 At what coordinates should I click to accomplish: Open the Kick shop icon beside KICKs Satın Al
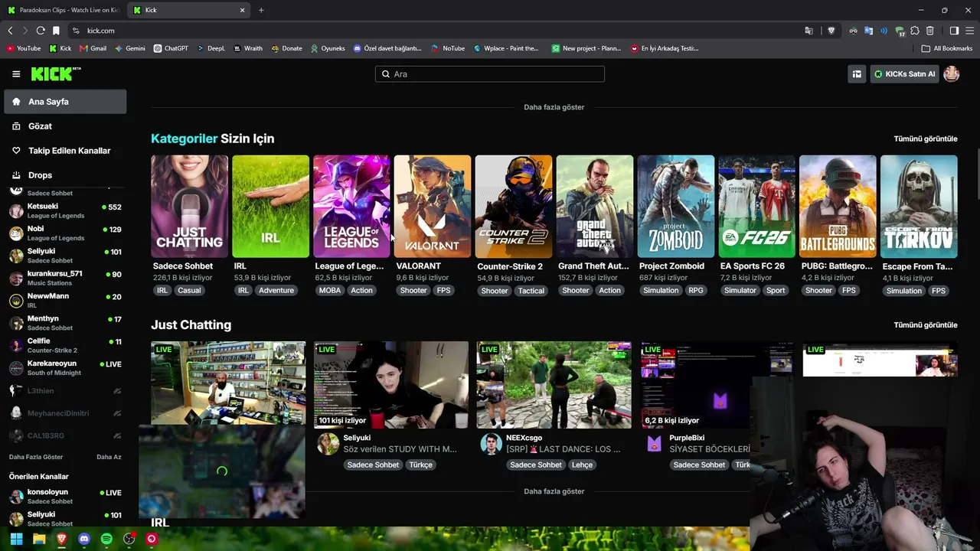pos(857,74)
